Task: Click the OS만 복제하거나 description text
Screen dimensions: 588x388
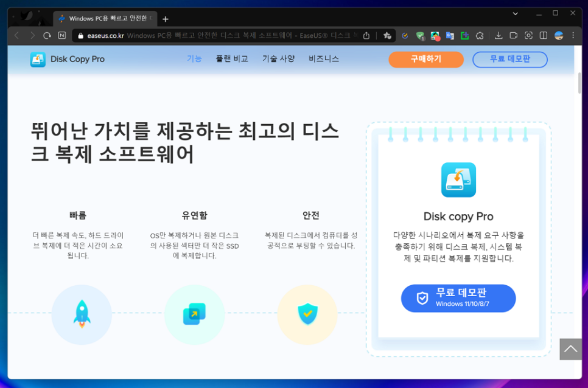Action: [x=194, y=246]
